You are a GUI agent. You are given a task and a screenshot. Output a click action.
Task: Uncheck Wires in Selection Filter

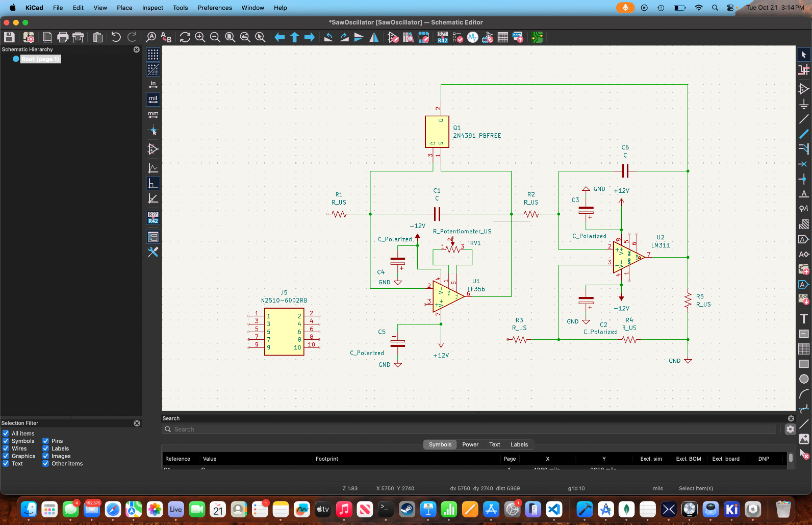(x=6, y=448)
